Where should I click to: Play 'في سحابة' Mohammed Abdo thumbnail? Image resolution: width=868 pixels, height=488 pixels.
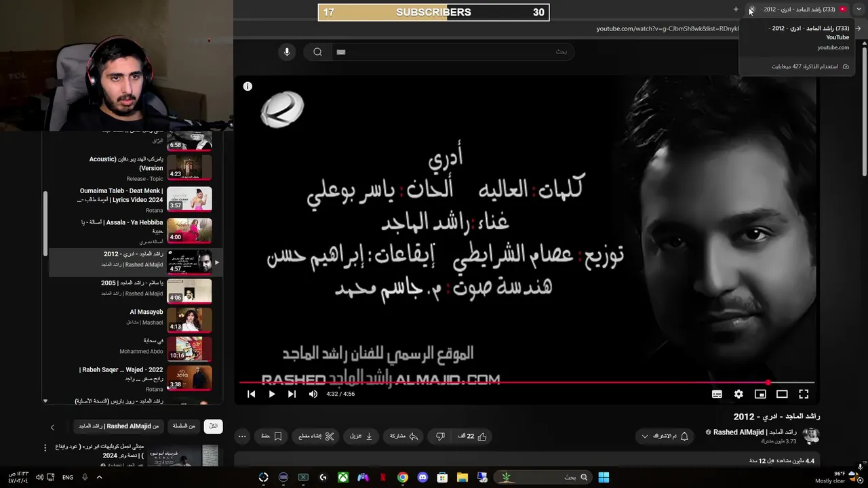189,349
